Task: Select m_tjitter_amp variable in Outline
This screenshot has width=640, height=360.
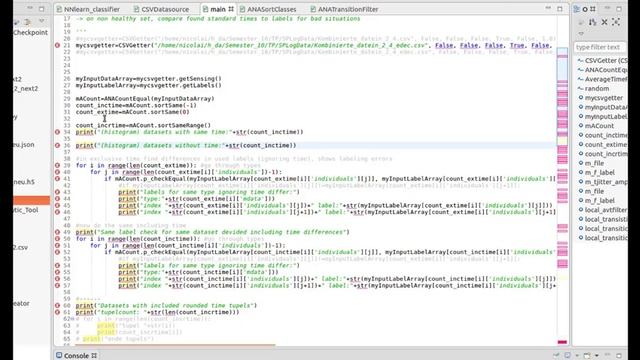Action: tap(602, 182)
